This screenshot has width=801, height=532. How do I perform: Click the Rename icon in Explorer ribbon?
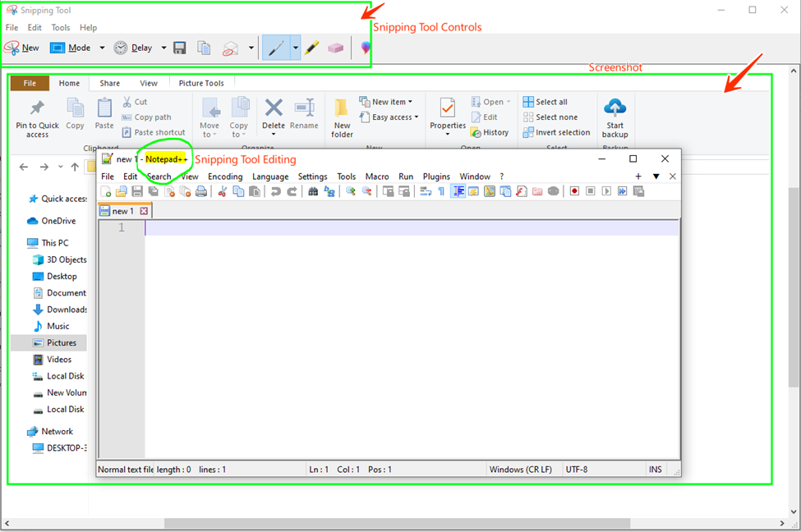(x=305, y=108)
